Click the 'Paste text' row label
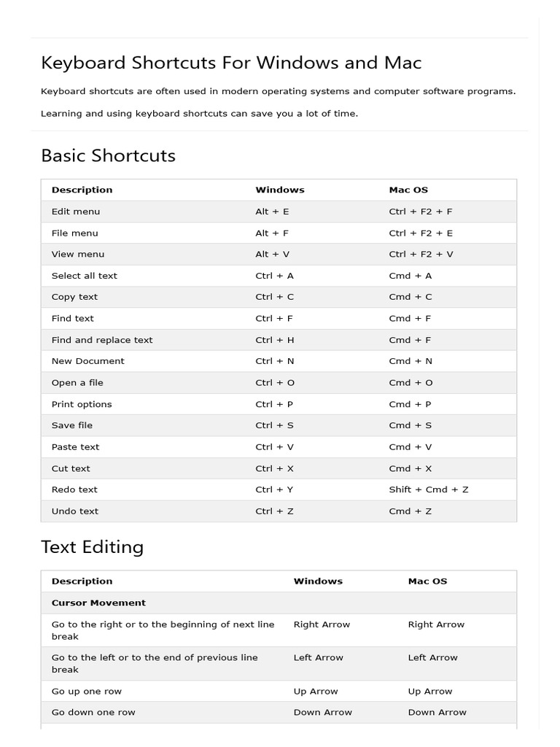The image size is (560, 747). 75,446
